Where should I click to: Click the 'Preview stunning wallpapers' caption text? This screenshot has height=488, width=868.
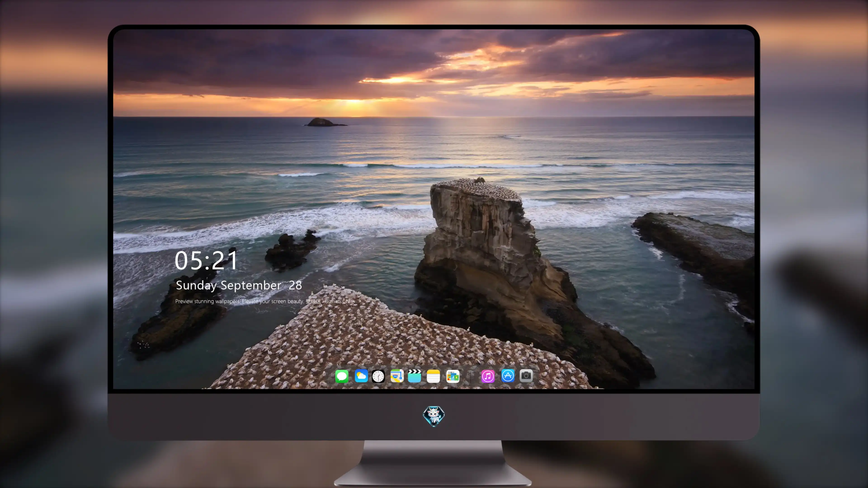pyautogui.click(x=262, y=301)
